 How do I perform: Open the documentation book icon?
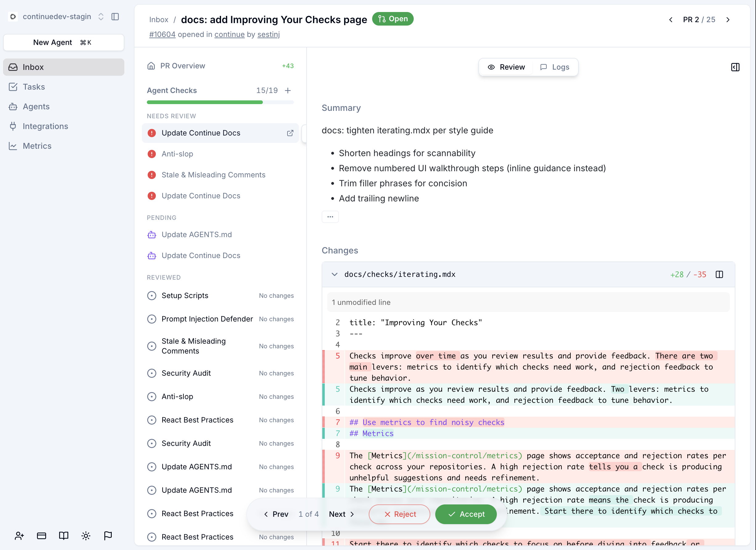63,536
